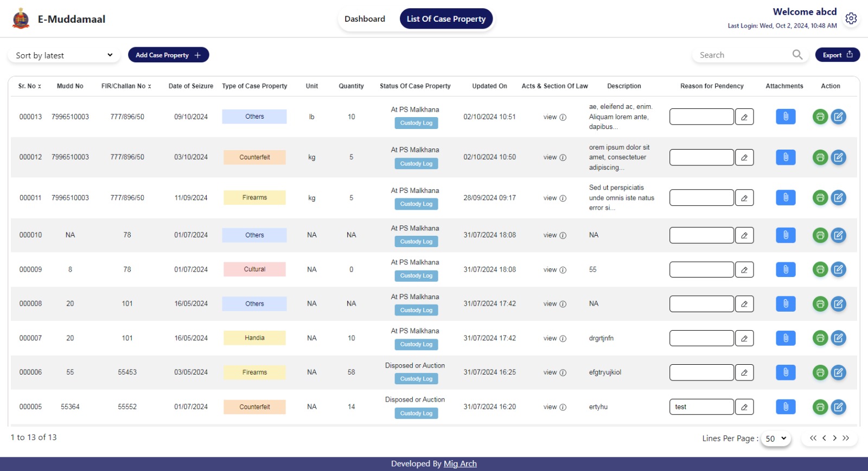View Acts & Section for Sr. No 000009
The height and width of the screenshot is (471, 868).
[x=554, y=269]
